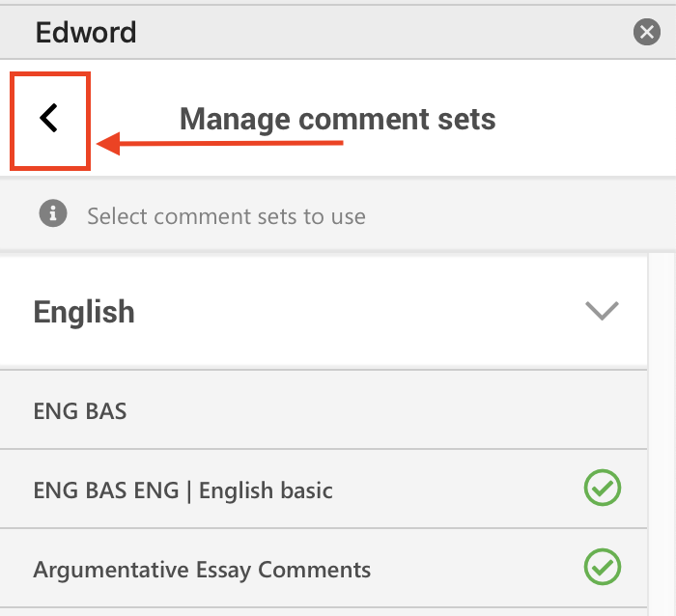Click the info icon beside the hint text

tap(53, 213)
